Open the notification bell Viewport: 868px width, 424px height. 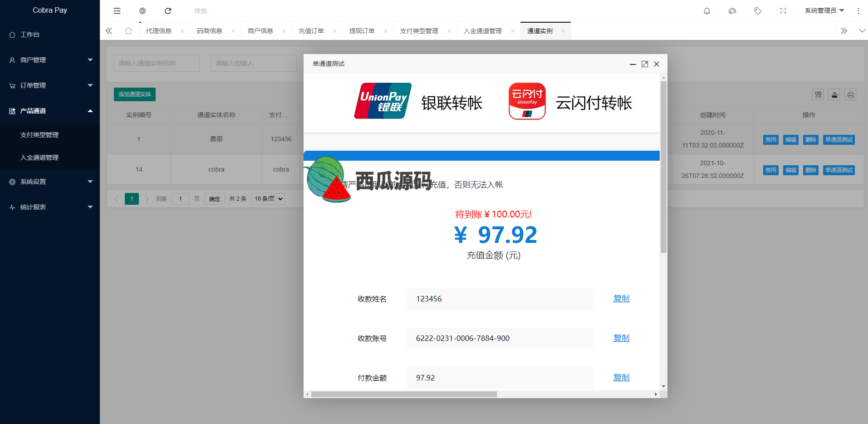click(x=707, y=11)
